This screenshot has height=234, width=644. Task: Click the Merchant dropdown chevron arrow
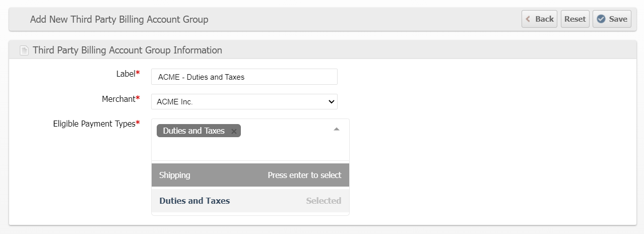pos(331,102)
